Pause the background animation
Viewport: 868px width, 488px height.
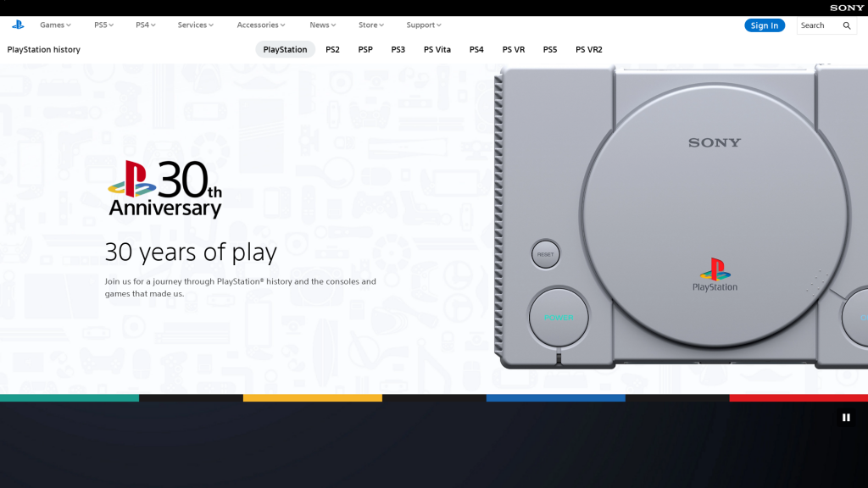(x=845, y=417)
